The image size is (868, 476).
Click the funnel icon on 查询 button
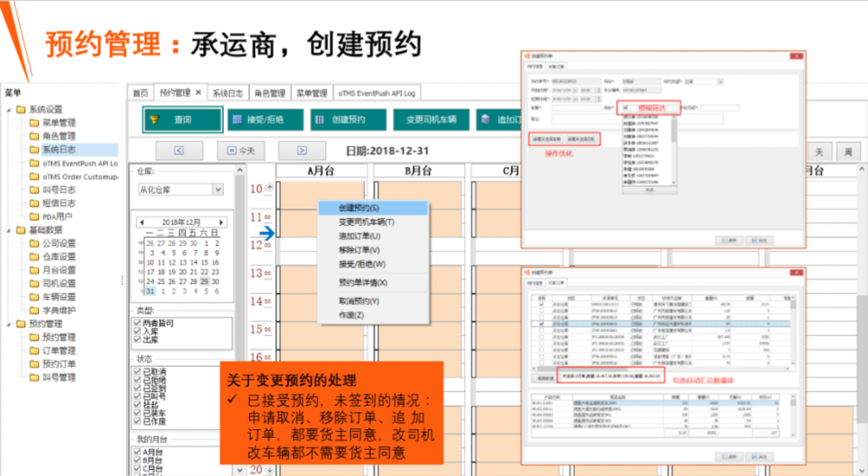click(155, 120)
